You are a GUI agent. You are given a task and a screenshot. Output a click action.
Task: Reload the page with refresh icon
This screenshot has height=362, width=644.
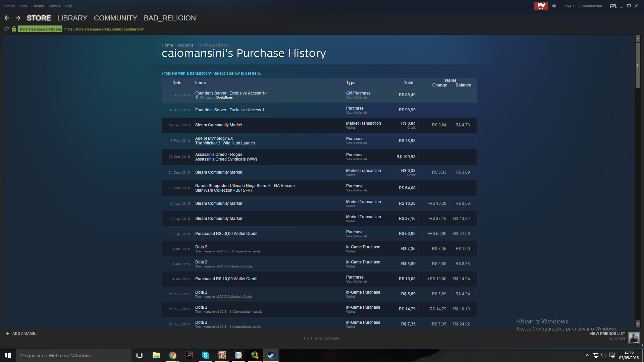(7, 29)
